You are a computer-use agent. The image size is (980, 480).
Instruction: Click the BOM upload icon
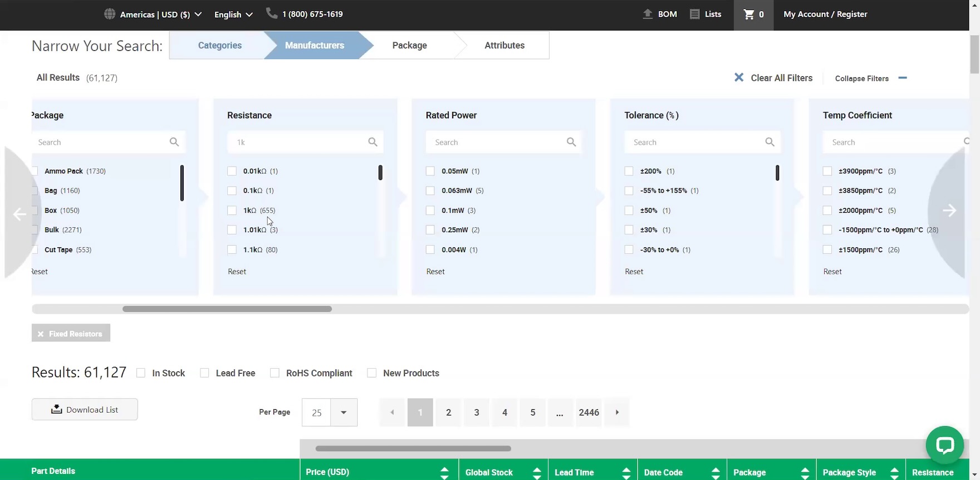pos(648,14)
